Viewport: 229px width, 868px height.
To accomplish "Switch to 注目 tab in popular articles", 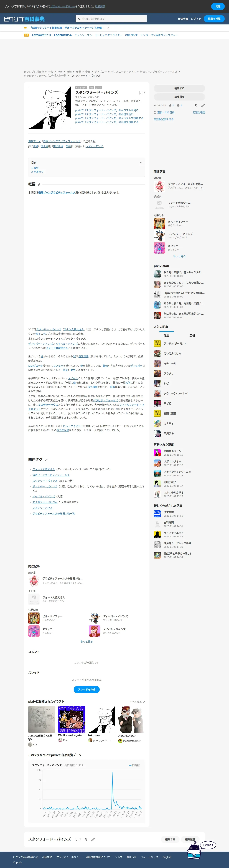I will (x=167, y=336).
